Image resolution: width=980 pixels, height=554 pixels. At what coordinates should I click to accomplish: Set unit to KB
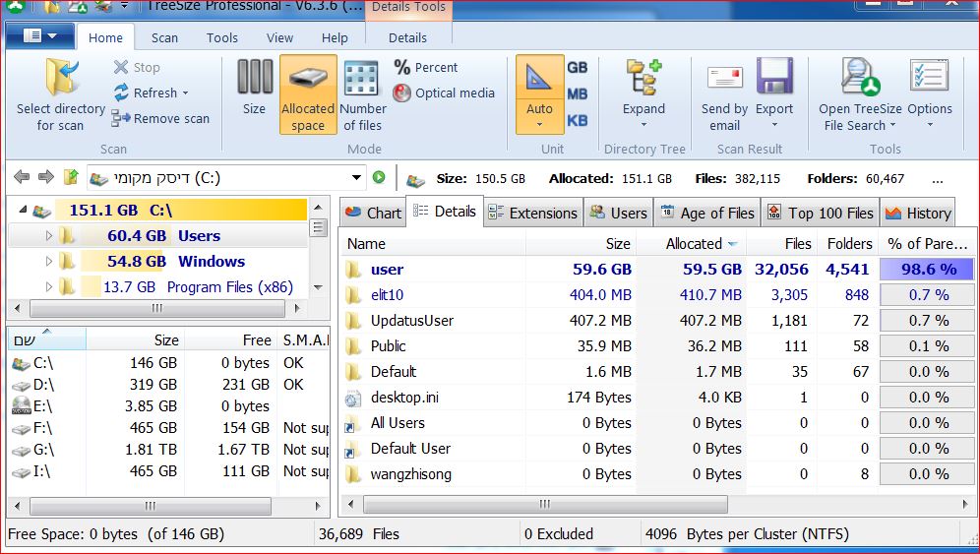(x=577, y=120)
